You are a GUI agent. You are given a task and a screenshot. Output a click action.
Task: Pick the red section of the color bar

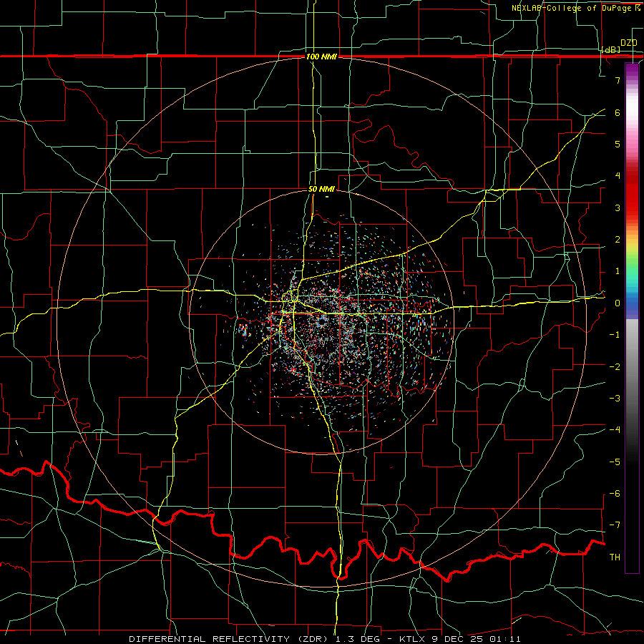pyautogui.click(x=632, y=195)
